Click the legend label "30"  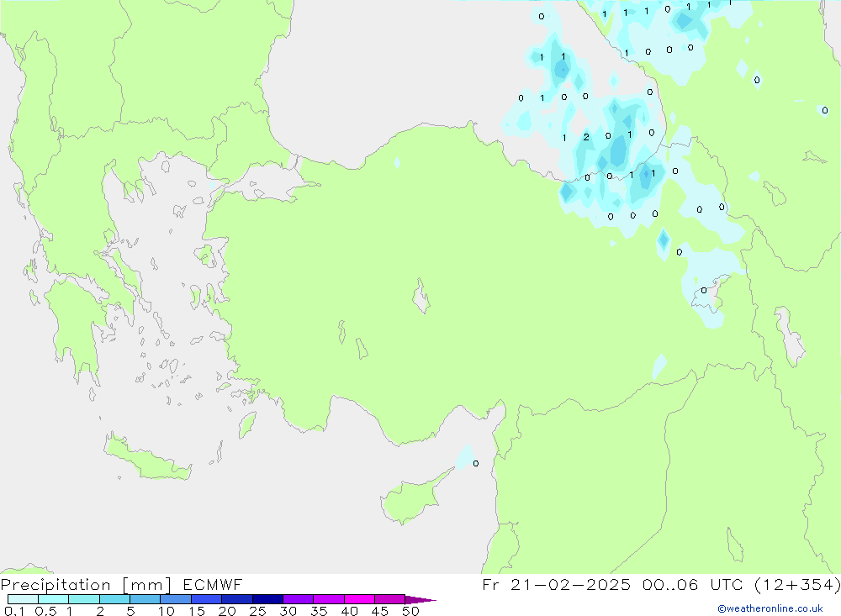pos(288,611)
